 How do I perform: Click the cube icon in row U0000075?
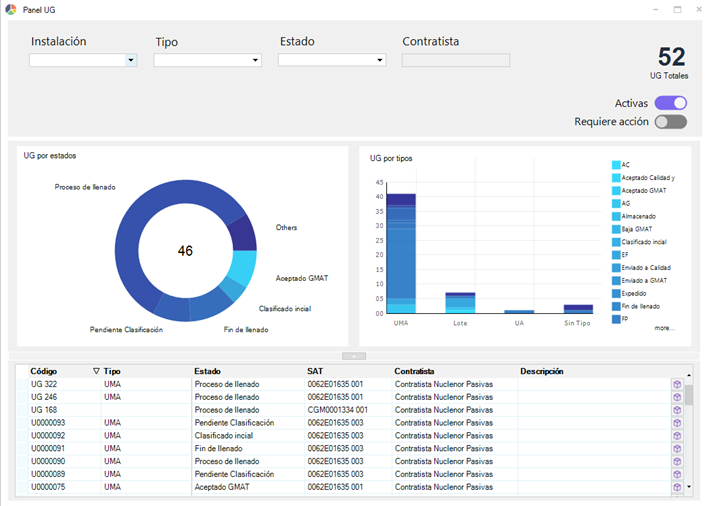point(676,487)
